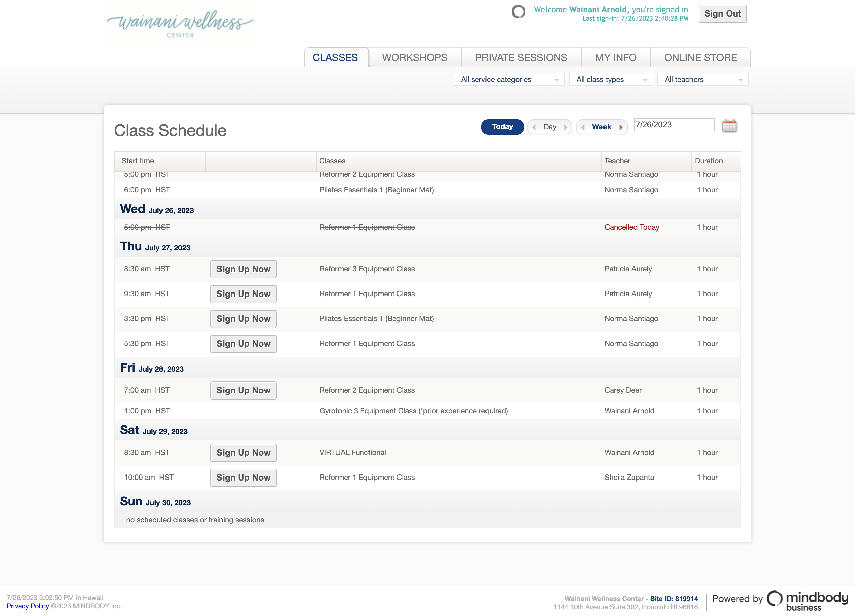Go to previous week arrow
The height and width of the screenshot is (616, 855).
pos(583,127)
